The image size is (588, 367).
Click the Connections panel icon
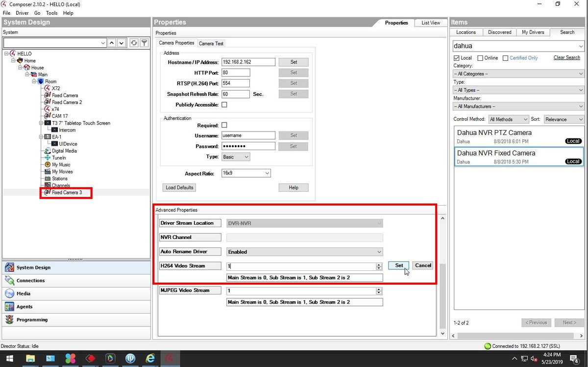(9, 281)
